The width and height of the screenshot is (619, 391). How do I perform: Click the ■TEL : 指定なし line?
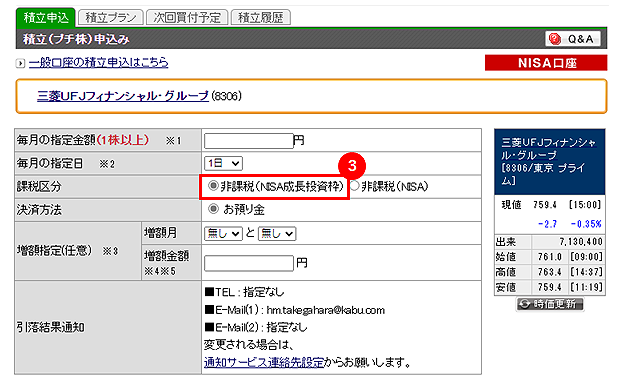(x=244, y=292)
